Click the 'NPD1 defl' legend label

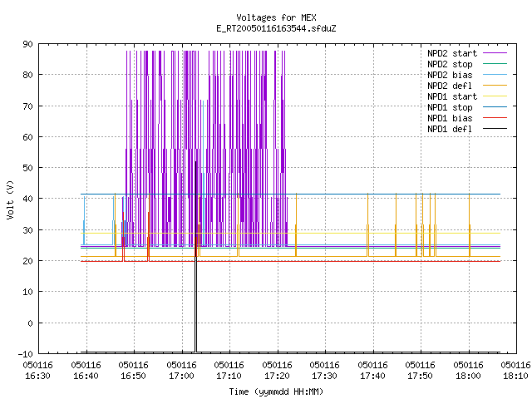coord(450,130)
